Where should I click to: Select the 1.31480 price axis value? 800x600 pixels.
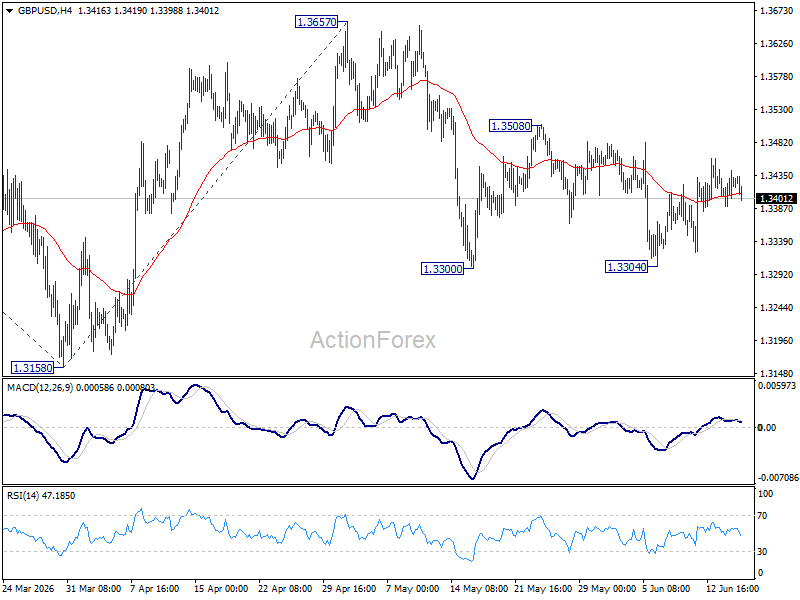[x=777, y=373]
